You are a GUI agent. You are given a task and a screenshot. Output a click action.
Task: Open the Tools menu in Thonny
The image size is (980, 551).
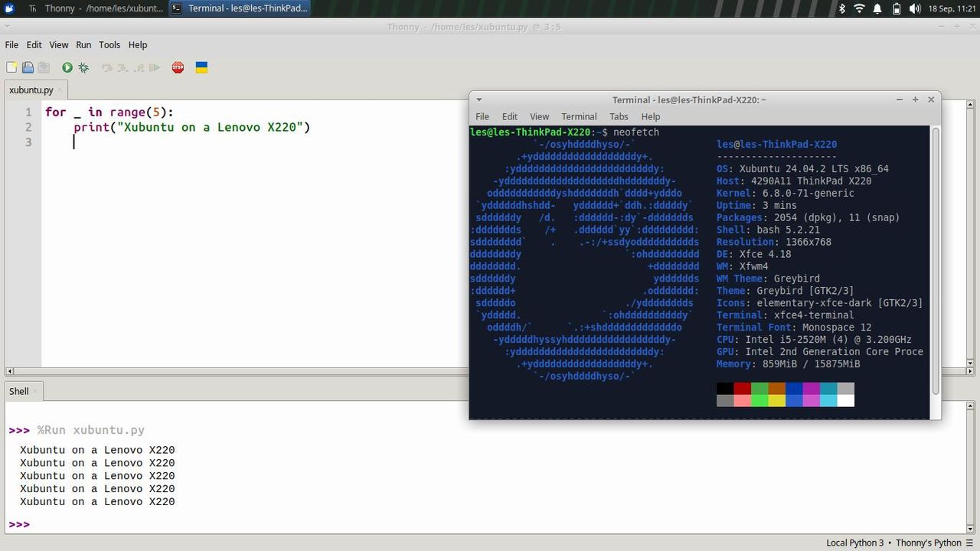pyautogui.click(x=109, y=45)
